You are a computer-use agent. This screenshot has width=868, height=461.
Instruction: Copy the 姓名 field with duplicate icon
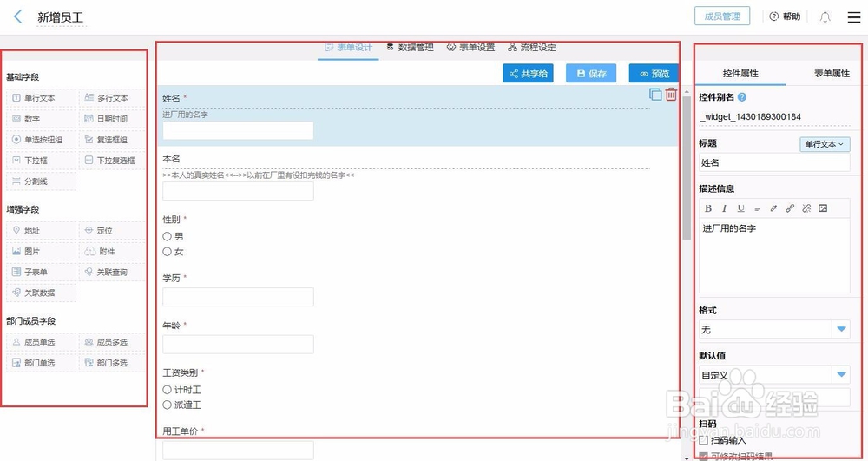click(655, 94)
